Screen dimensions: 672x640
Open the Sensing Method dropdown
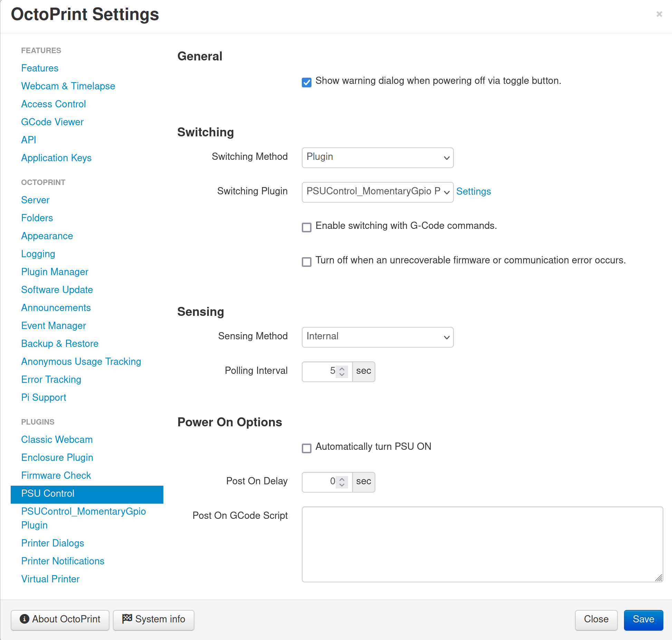pos(377,337)
